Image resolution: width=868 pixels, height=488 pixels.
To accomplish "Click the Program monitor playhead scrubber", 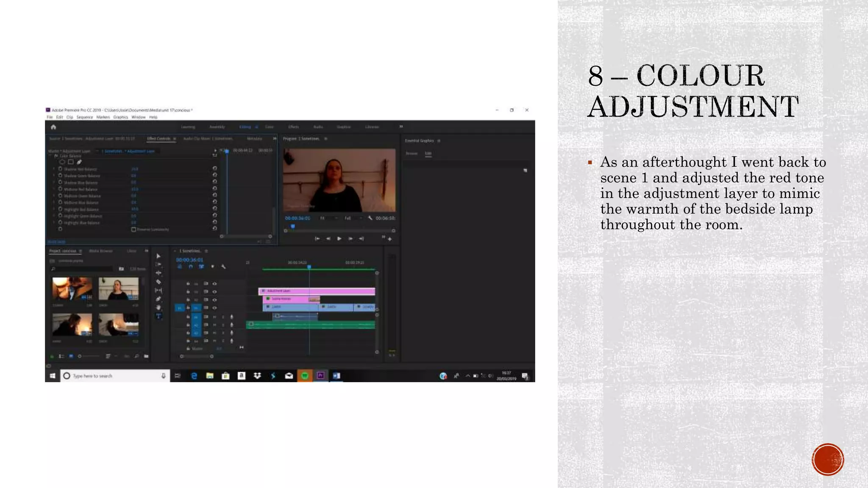I will (292, 227).
